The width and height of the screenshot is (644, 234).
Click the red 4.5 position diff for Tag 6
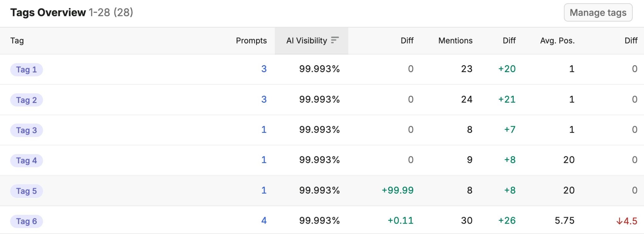pyautogui.click(x=627, y=221)
